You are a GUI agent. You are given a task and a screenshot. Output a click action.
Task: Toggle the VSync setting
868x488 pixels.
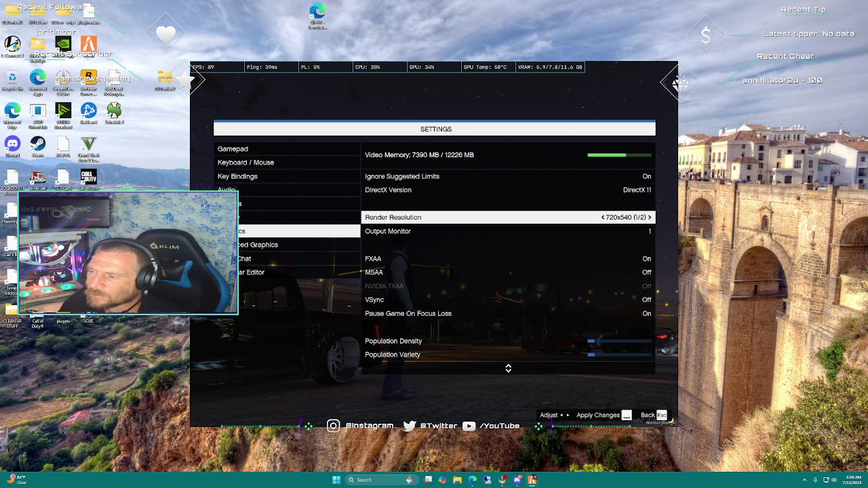(x=508, y=300)
